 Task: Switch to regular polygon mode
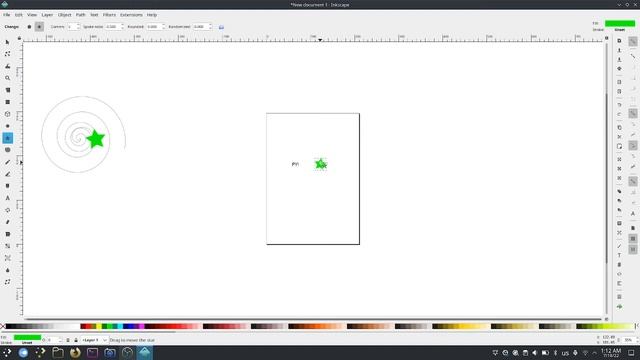[x=29, y=27]
